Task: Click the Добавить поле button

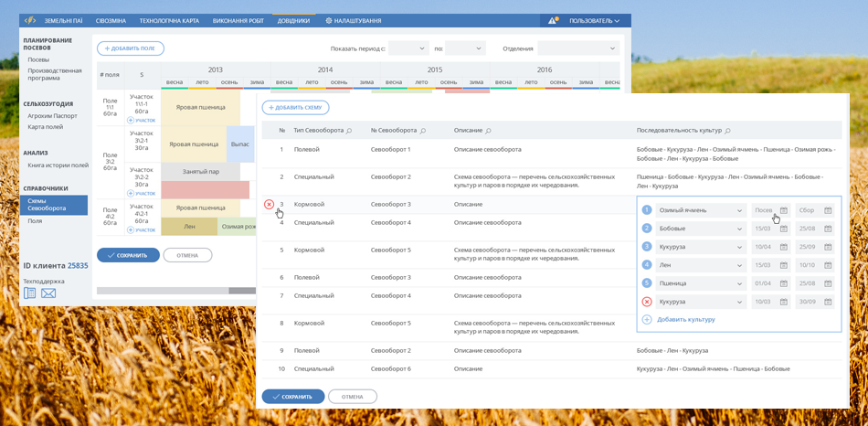Action: point(131,48)
